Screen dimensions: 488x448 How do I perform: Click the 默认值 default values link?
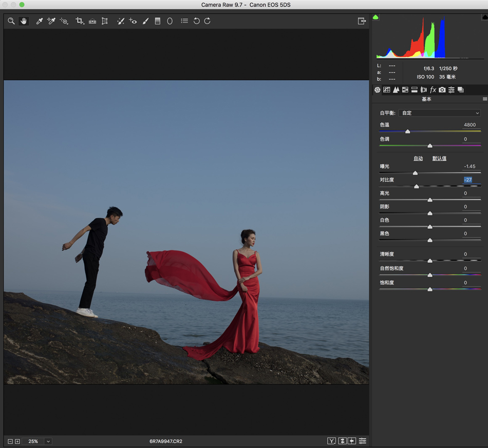click(x=439, y=159)
